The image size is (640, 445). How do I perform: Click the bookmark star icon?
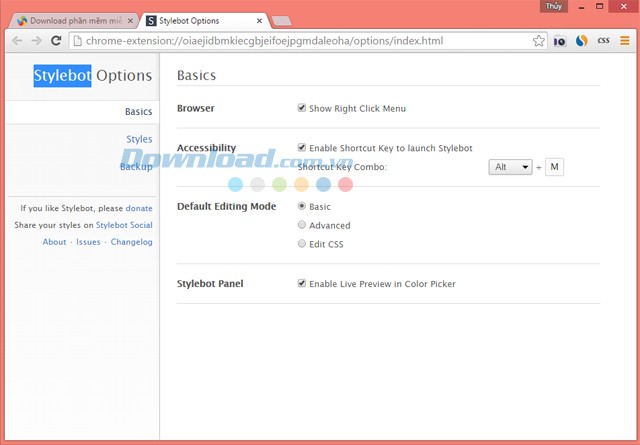[538, 41]
